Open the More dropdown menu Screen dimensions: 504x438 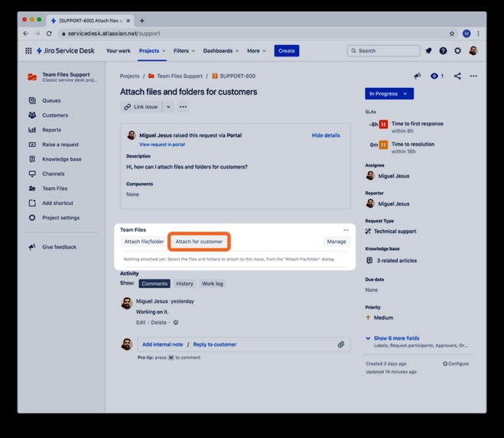(256, 50)
